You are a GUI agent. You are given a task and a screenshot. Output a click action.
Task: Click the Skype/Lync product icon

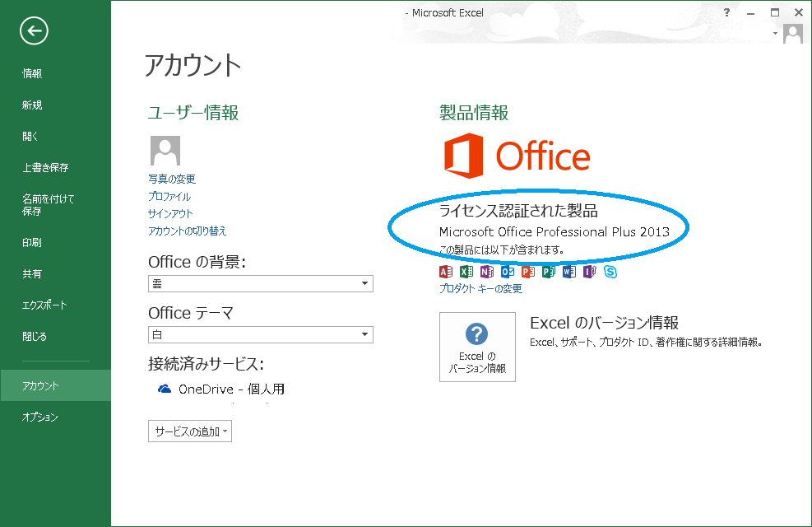(x=610, y=272)
